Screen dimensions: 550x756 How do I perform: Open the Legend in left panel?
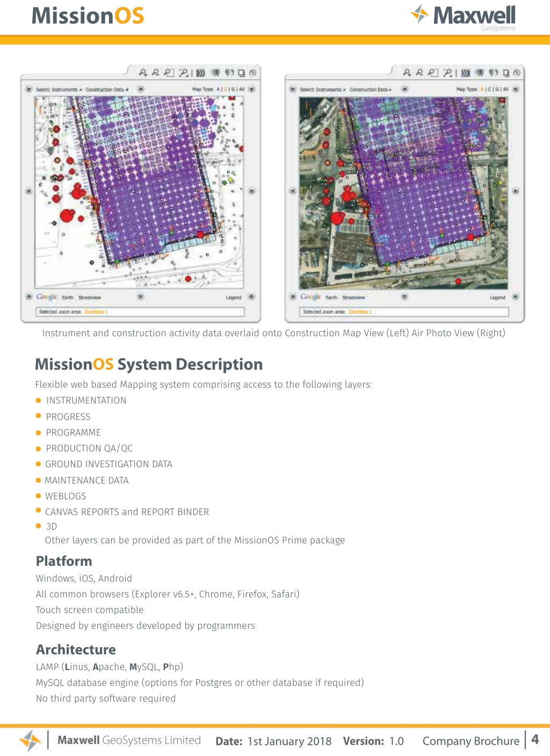[x=234, y=297]
